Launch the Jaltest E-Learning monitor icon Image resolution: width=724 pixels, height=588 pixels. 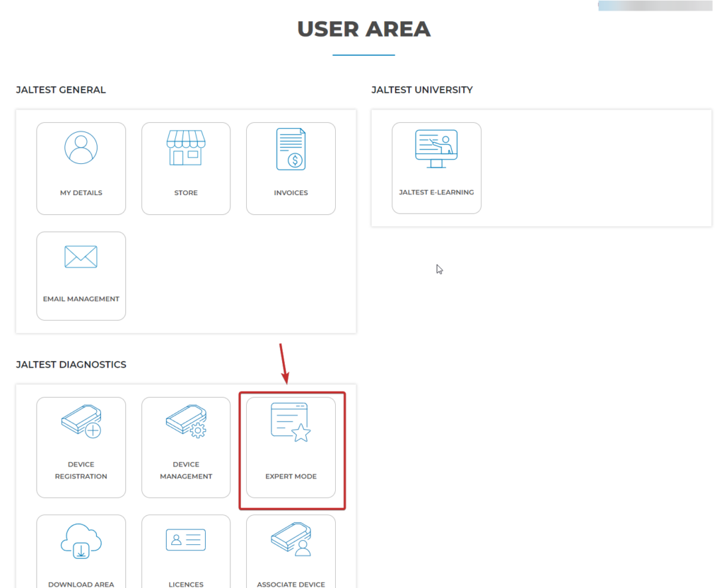click(436, 148)
